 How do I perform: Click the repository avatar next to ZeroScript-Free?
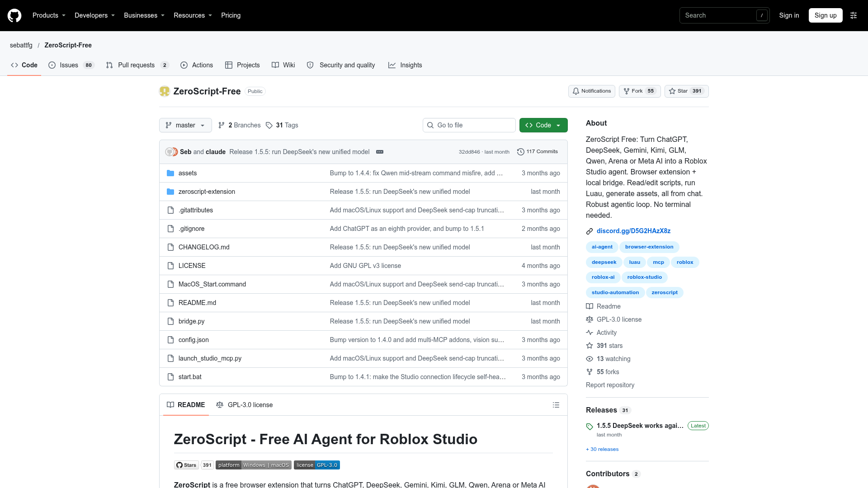coord(165,91)
